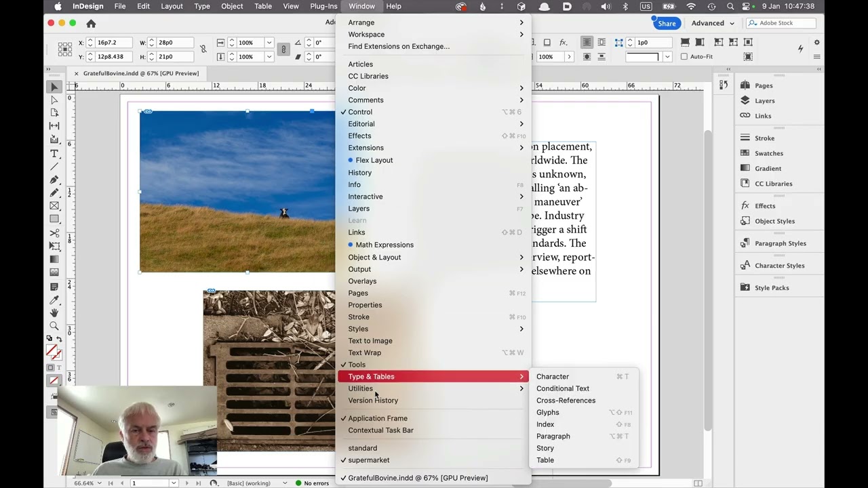Screen dimensions: 868x488
Task: Enable the Auto-Fit checkbox
Action: (x=684, y=57)
